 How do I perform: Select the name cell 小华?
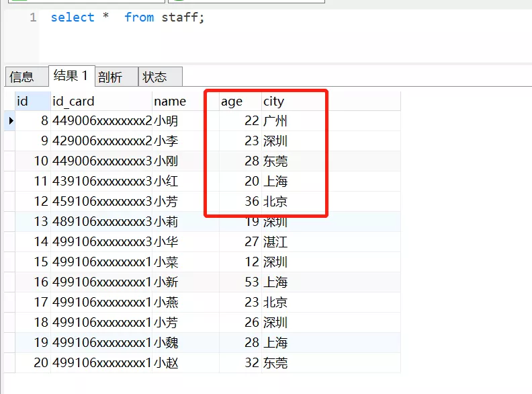pyautogui.click(x=185, y=242)
